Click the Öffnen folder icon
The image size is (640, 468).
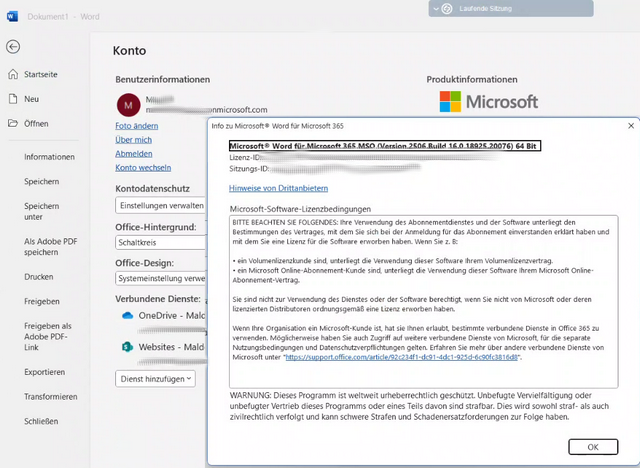coord(13,123)
